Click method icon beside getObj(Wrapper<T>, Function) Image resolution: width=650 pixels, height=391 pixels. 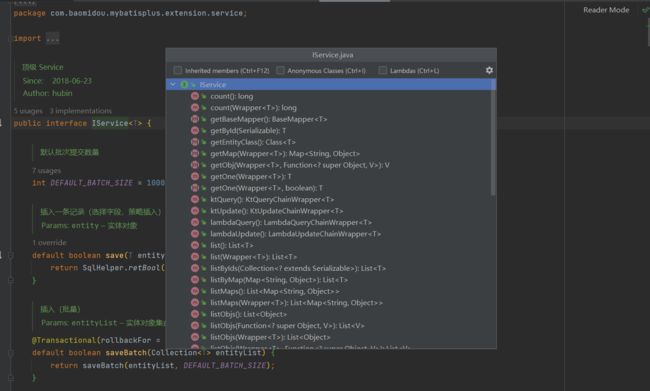point(195,165)
